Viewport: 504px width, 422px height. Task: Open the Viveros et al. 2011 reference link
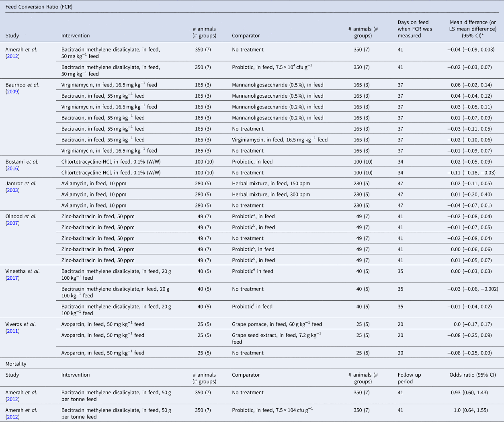[12, 331]
